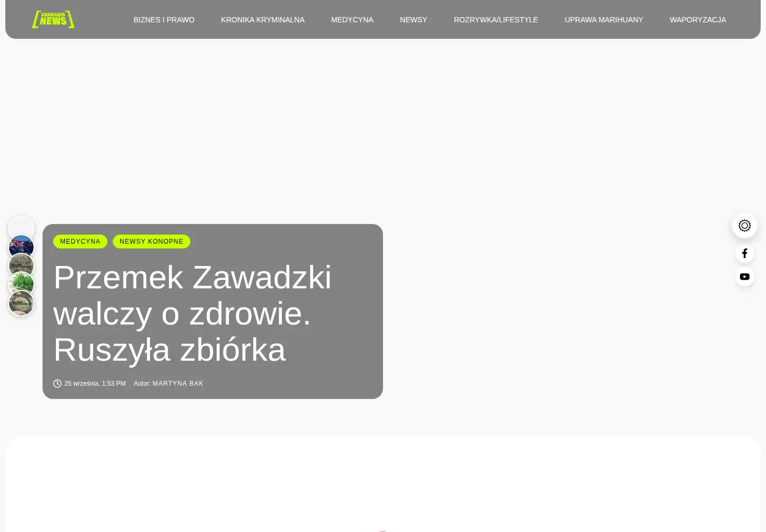Click the Cannabis News logo

click(x=53, y=20)
